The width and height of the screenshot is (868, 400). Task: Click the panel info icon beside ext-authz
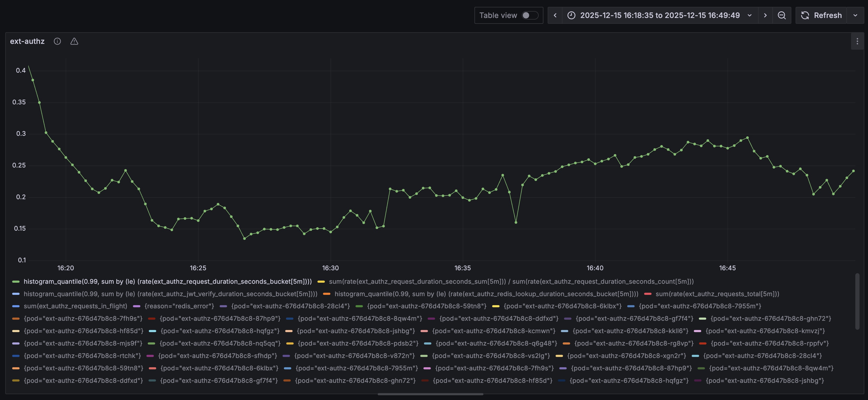(x=57, y=41)
